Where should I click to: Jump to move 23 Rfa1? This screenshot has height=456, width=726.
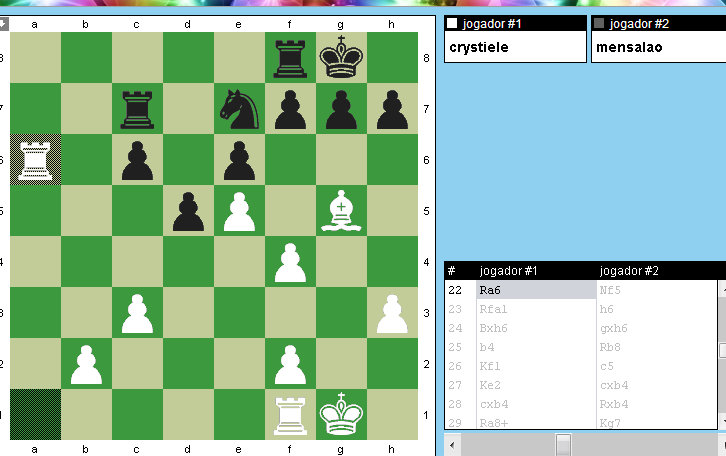click(493, 309)
